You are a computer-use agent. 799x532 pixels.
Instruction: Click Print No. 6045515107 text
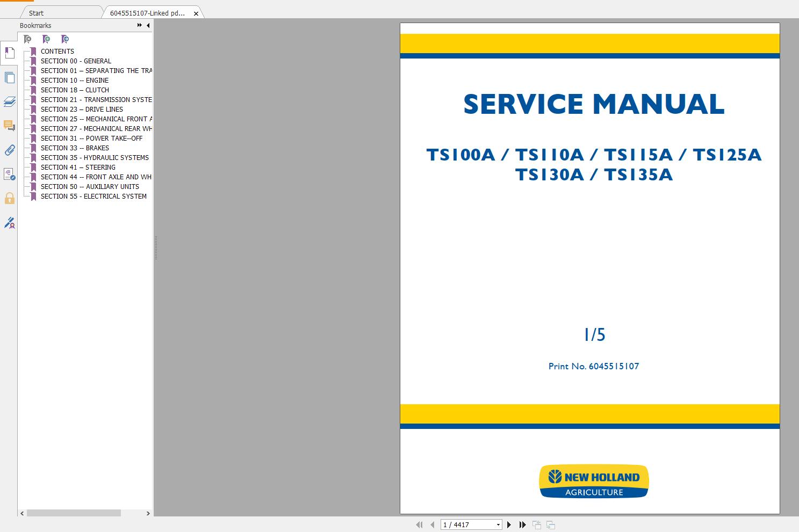point(594,366)
